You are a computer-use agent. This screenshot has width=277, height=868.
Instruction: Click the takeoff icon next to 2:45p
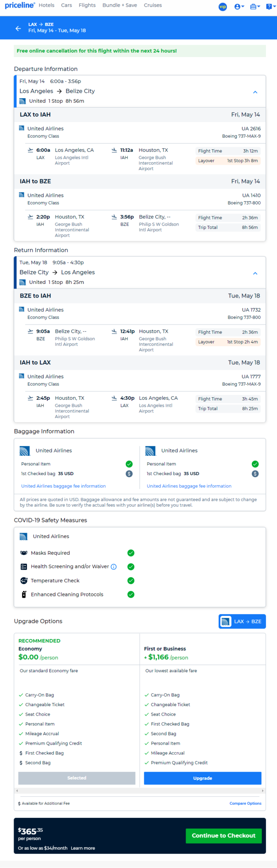[x=30, y=398]
